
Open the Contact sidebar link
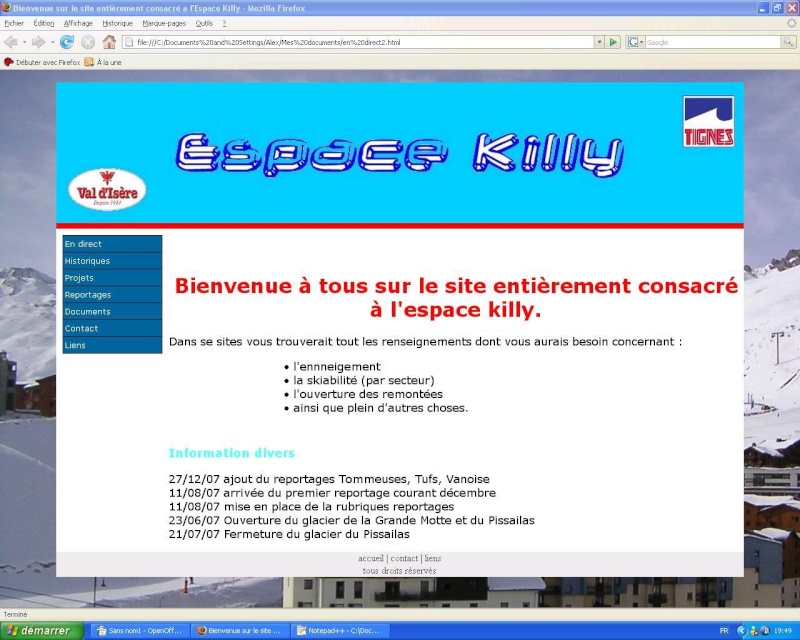112,328
